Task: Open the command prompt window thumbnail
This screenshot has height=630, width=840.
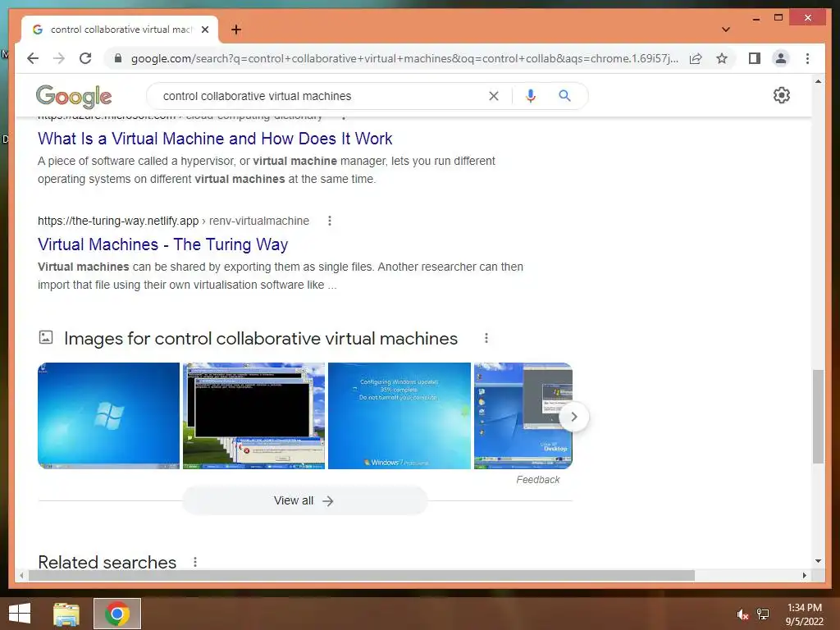Action: point(254,416)
